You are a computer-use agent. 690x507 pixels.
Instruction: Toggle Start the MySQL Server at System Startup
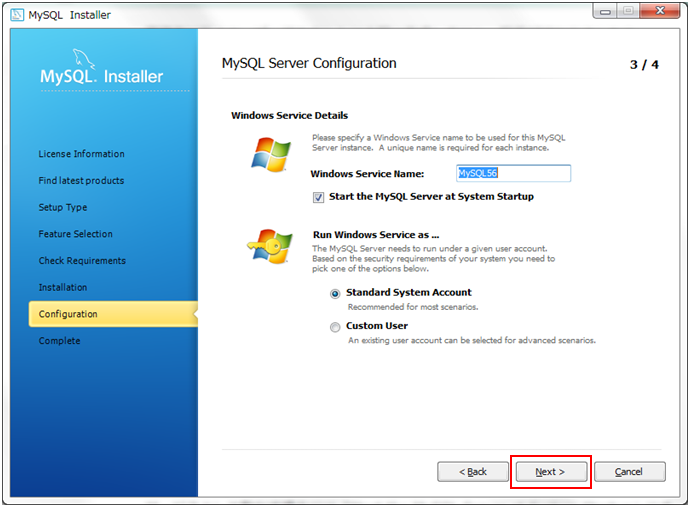[x=318, y=197]
